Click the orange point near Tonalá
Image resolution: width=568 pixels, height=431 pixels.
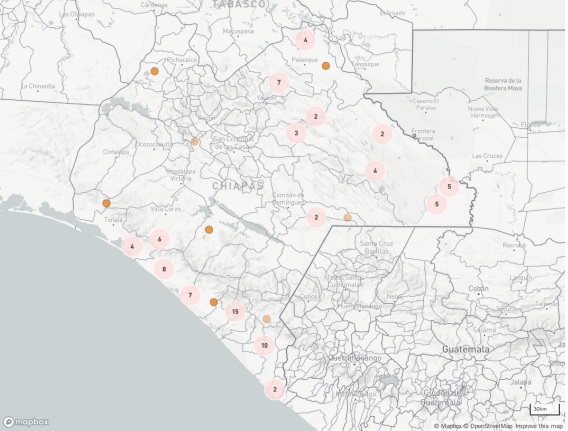click(x=106, y=203)
